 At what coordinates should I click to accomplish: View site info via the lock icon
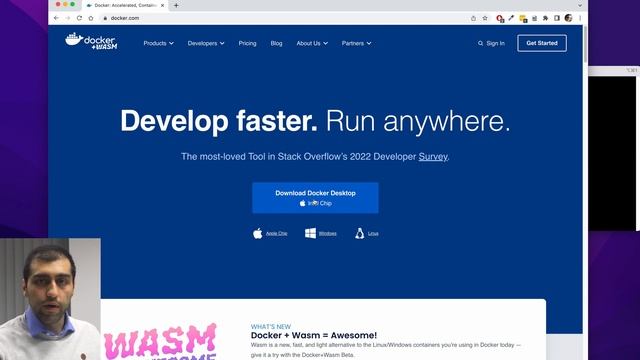coord(105,18)
